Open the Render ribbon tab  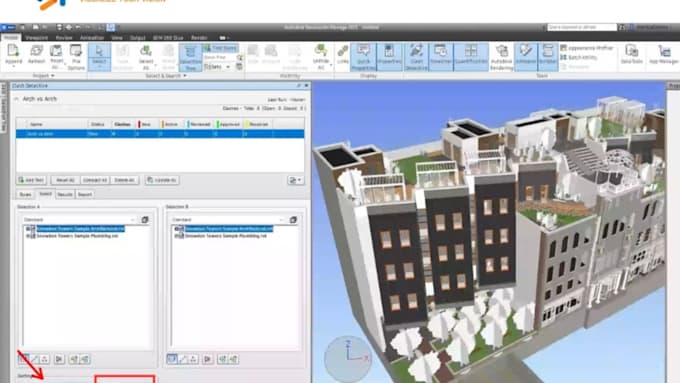pyautogui.click(x=199, y=38)
